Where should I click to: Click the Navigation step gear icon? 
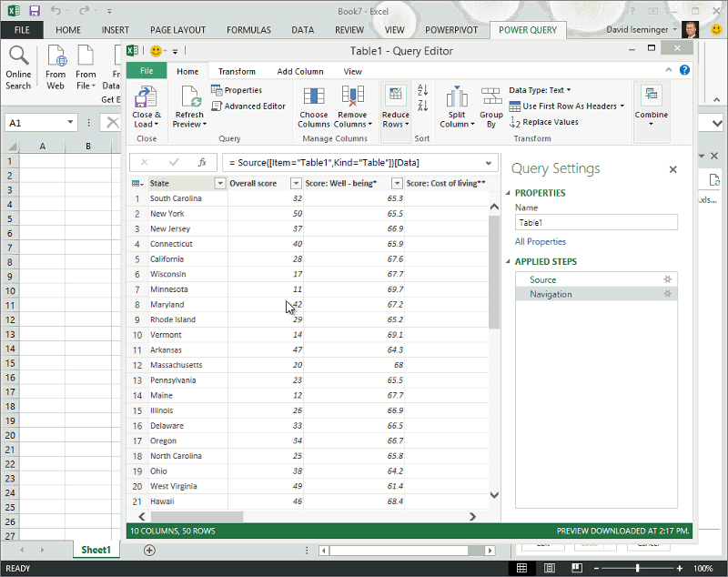pos(668,294)
